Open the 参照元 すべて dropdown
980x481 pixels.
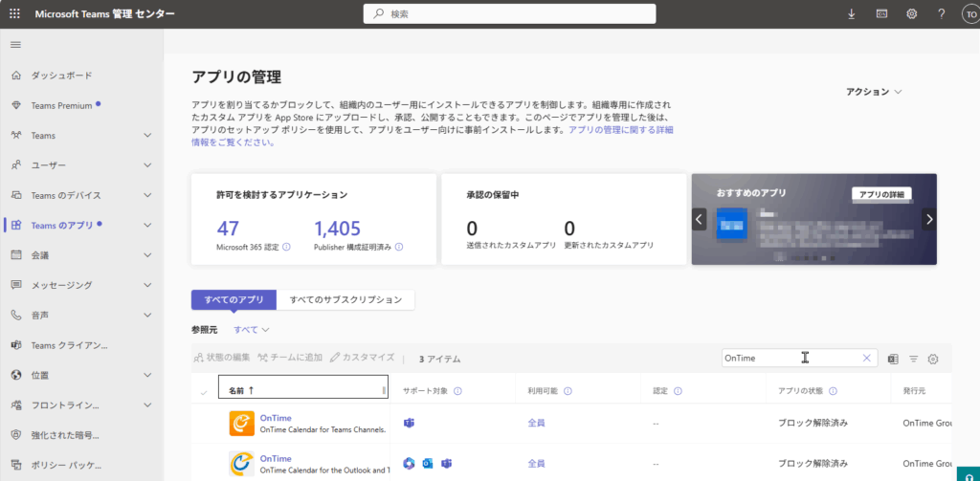click(252, 330)
